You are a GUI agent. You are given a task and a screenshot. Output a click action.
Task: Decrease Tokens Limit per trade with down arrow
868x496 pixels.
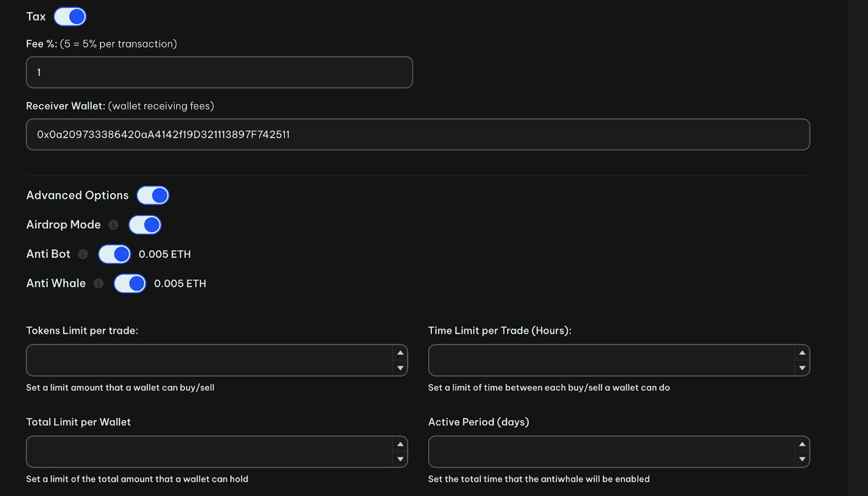click(400, 368)
